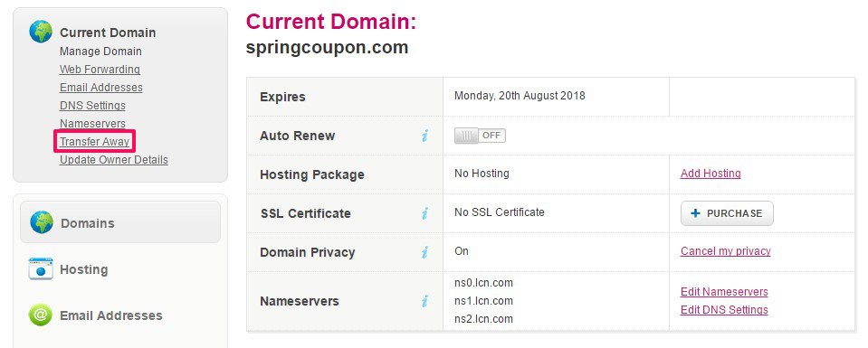Screen dimensions: 868x348
Task: Toggle the Auto Renew OFF switch
Action: click(x=480, y=136)
